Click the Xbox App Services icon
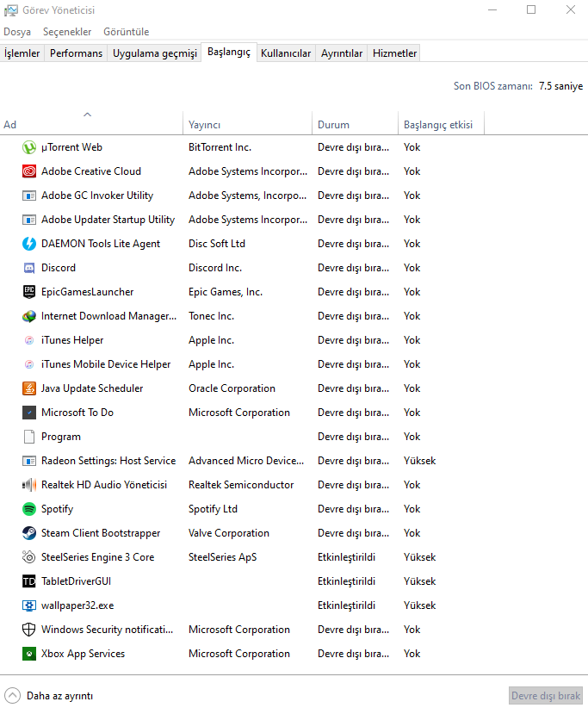This screenshot has width=588, height=714. tap(29, 654)
